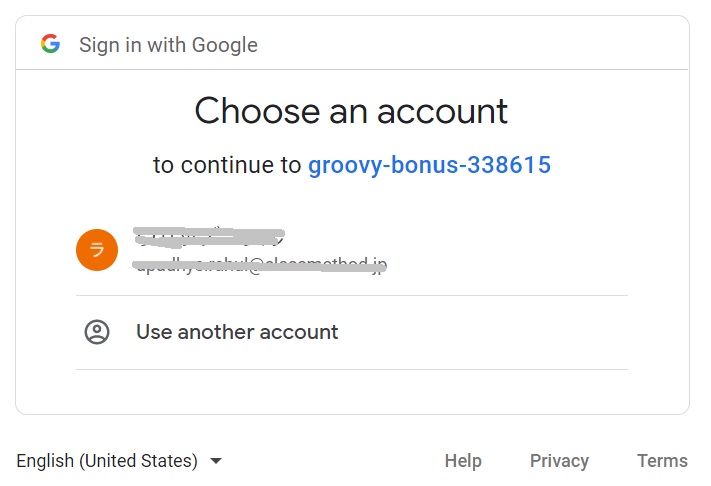
Task: Click the divider below Use another account
Action: coord(352,369)
